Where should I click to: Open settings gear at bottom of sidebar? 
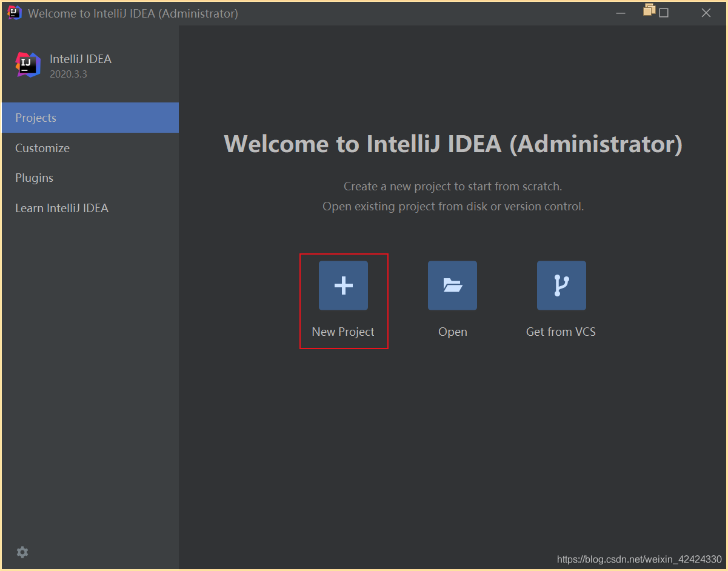22,552
